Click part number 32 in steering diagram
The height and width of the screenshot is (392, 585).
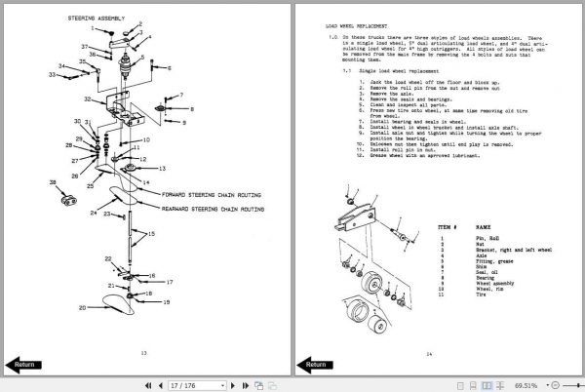point(88,99)
